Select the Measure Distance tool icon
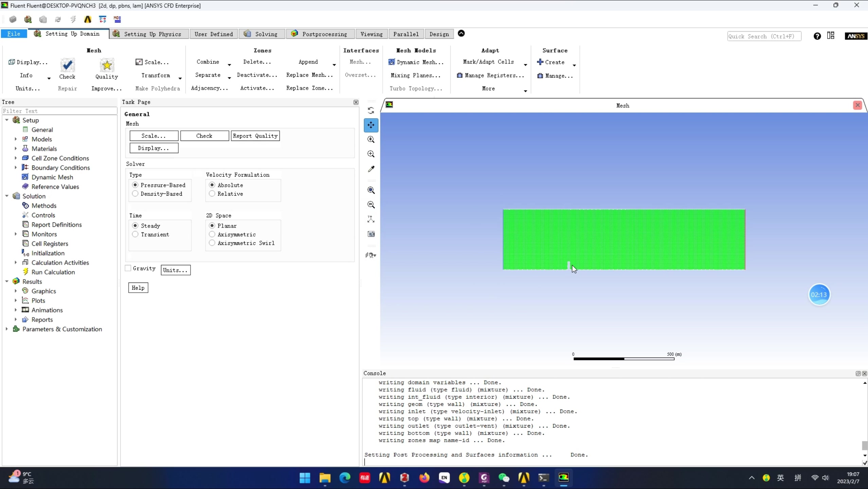The height and width of the screenshot is (489, 868). (372, 169)
